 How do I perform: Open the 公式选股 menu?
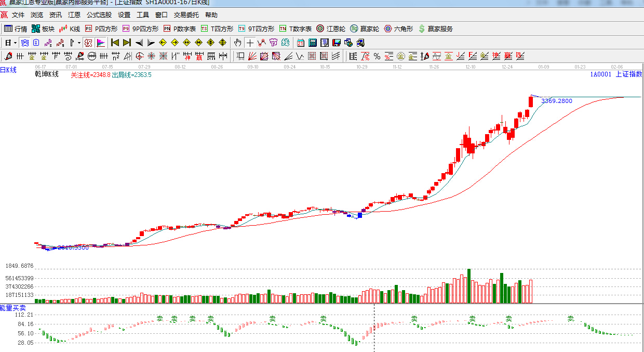[x=99, y=15]
